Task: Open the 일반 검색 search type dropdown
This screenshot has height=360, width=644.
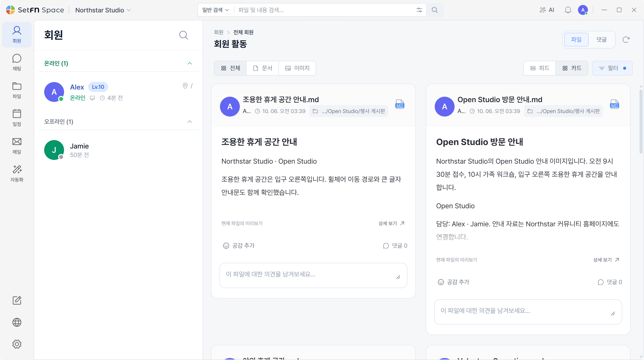Action: 215,10
